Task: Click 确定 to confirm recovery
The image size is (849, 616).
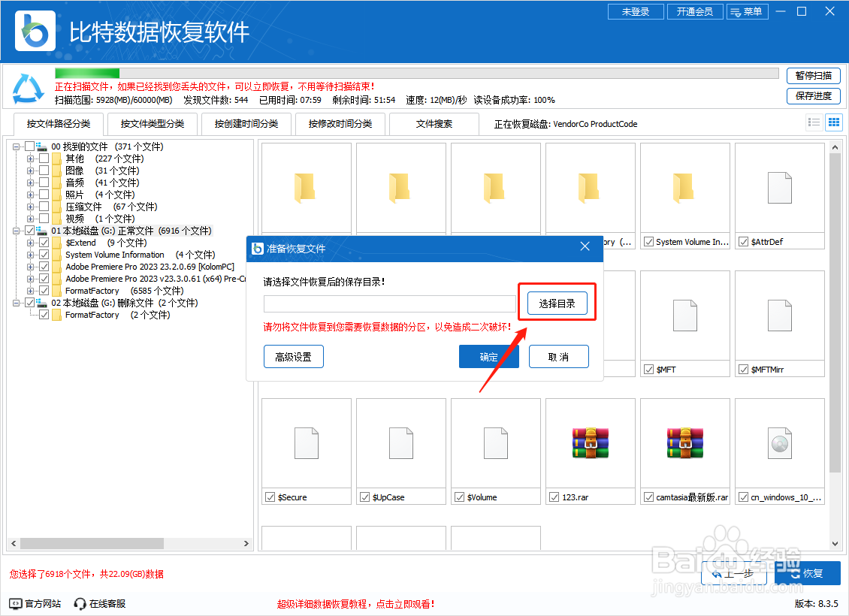Action: (x=488, y=356)
